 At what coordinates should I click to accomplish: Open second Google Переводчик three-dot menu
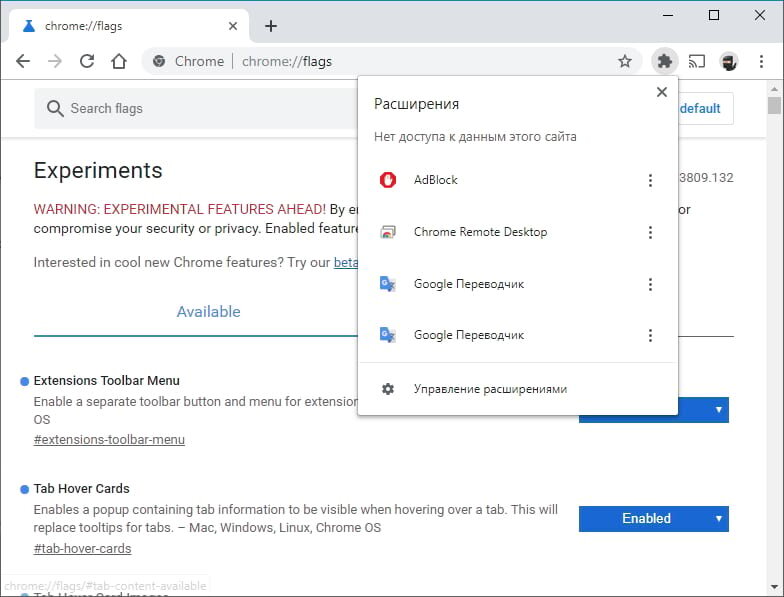pyautogui.click(x=650, y=335)
